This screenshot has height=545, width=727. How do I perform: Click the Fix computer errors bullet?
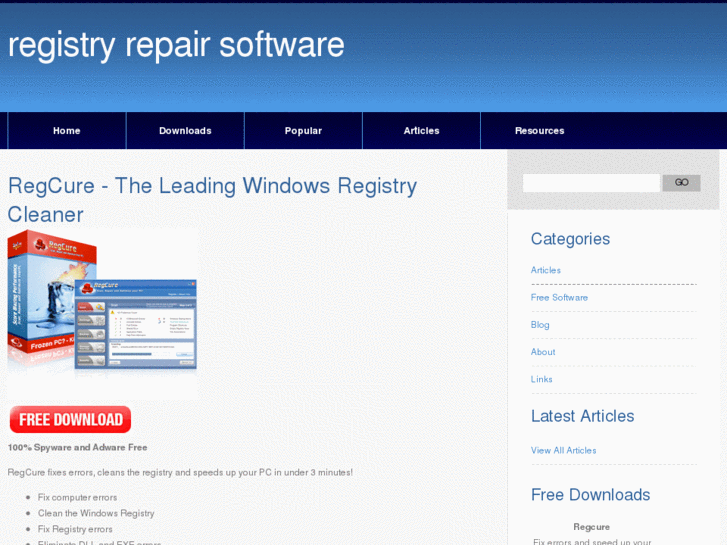(77, 497)
